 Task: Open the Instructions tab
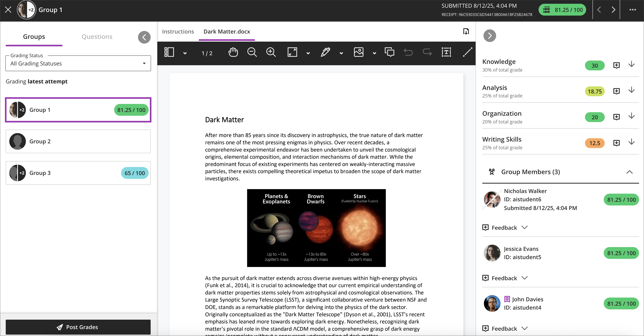click(x=178, y=32)
